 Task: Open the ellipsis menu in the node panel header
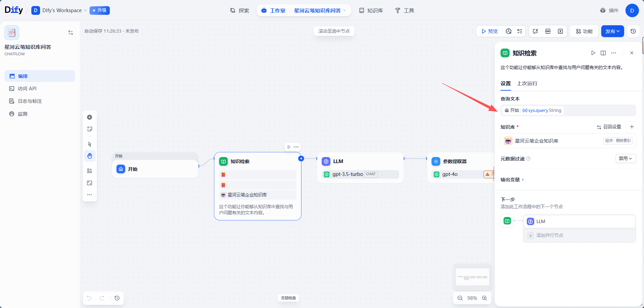coord(614,53)
